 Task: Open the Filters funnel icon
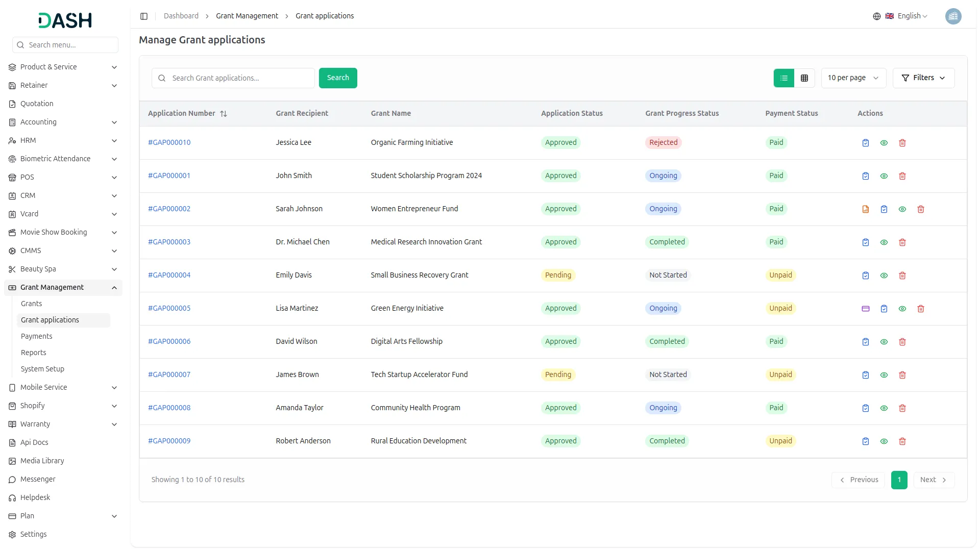924,78
